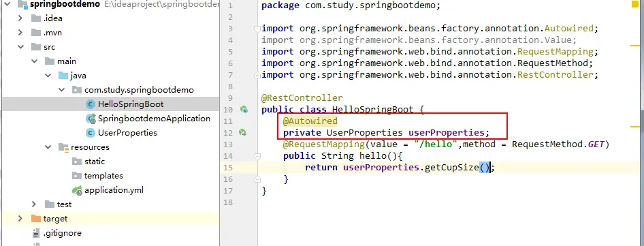
Task: Open the .gitignore file
Action: 63,233
